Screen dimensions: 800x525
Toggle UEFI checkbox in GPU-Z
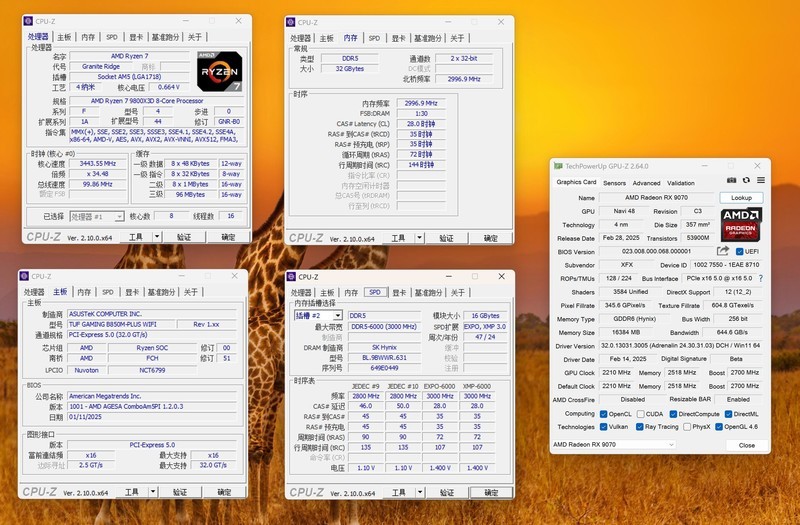tap(739, 252)
